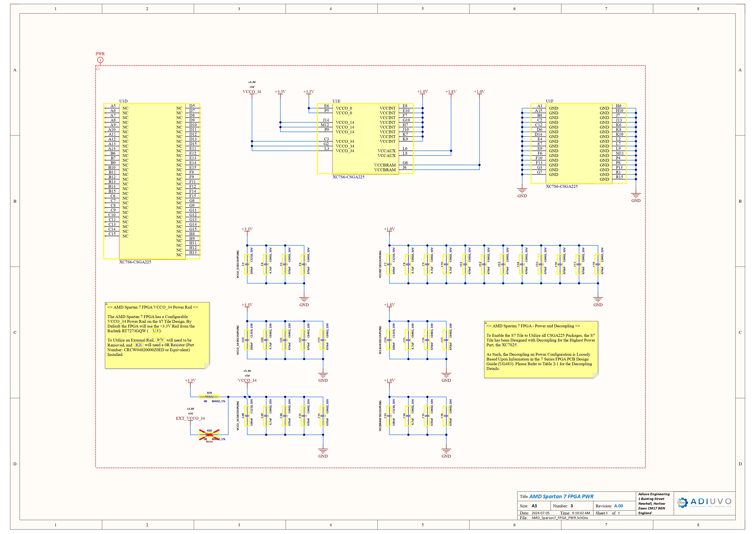Click the 'AMD Spartan 7 FPGA PWR' title
Image resolution: width=756 pixels, height=534 pixels.
click(x=561, y=497)
